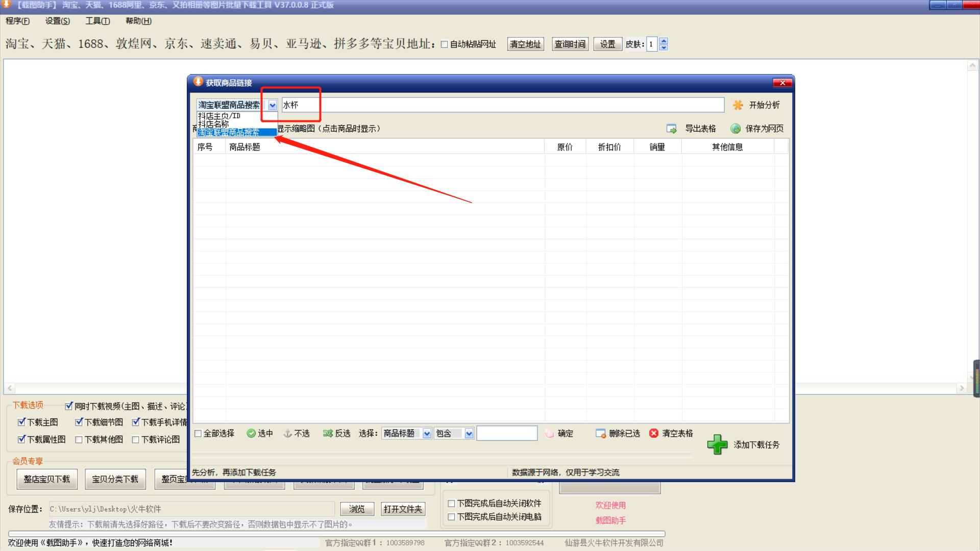Click the 保存位置 path field
This screenshot has width=980, height=551.
pyautogui.click(x=191, y=509)
